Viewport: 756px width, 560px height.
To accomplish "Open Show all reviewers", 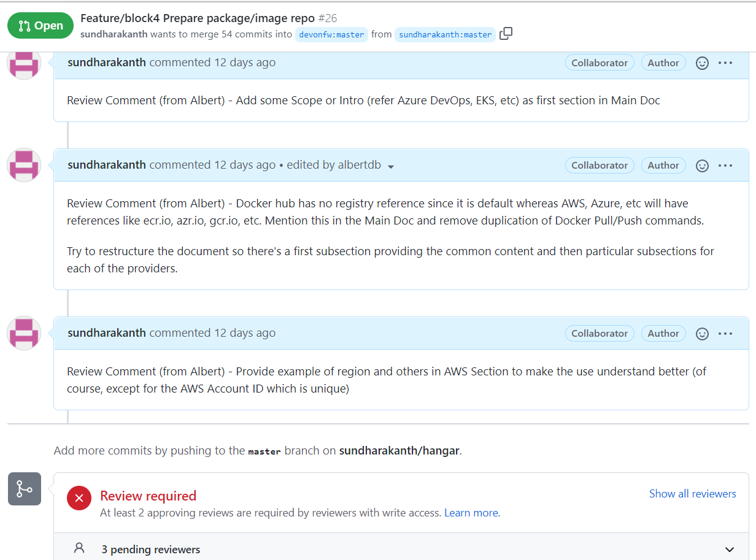I will tap(693, 493).
